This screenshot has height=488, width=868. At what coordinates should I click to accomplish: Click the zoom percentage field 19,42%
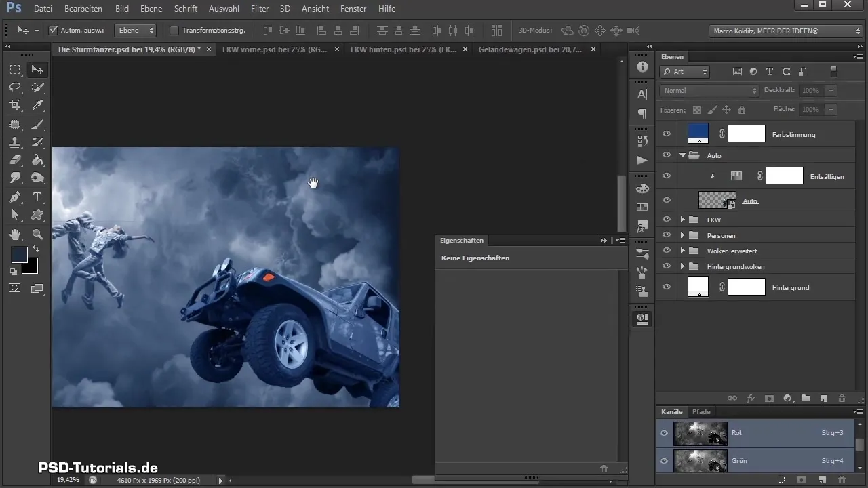[67, 480]
